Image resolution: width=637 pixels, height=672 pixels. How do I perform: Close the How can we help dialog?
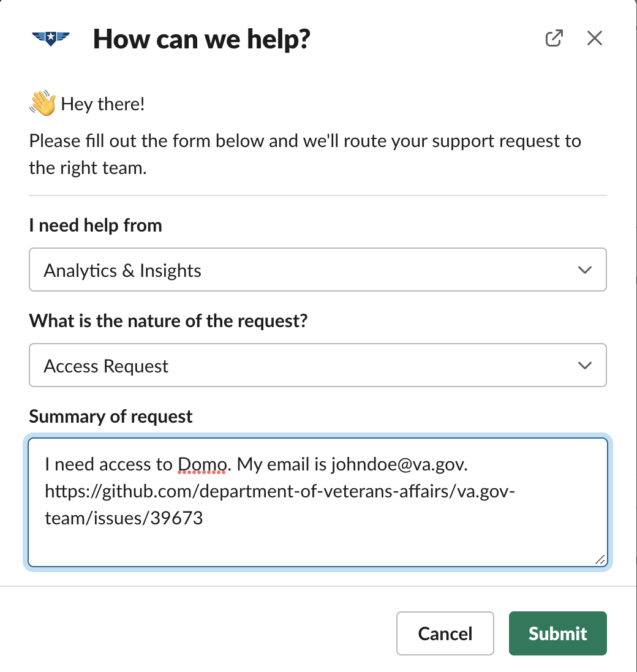tap(594, 37)
